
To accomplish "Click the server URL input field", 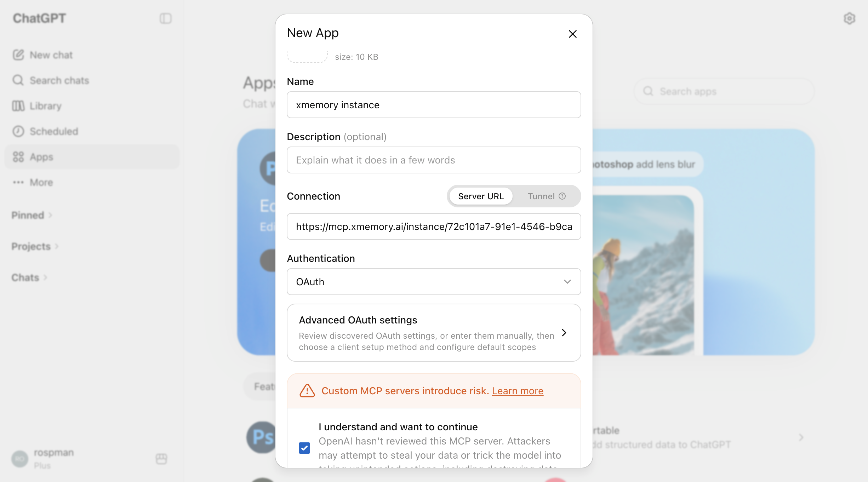I will pyautogui.click(x=434, y=226).
